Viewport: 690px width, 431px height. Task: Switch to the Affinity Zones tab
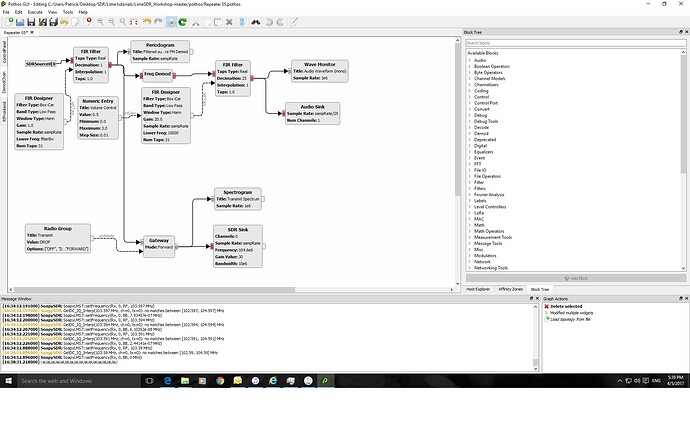click(511, 288)
